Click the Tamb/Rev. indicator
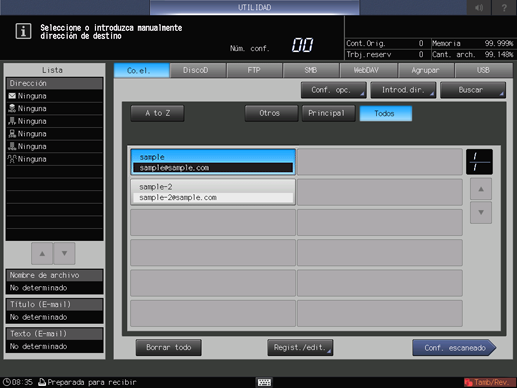This screenshot has height=388, width=517. [489, 382]
